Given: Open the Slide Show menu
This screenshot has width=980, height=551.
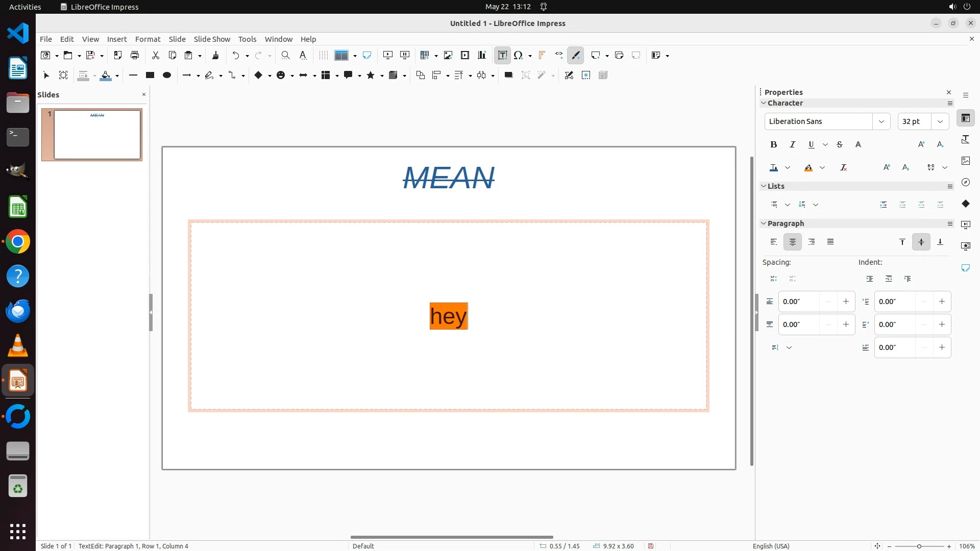Looking at the screenshot, I should [212, 39].
